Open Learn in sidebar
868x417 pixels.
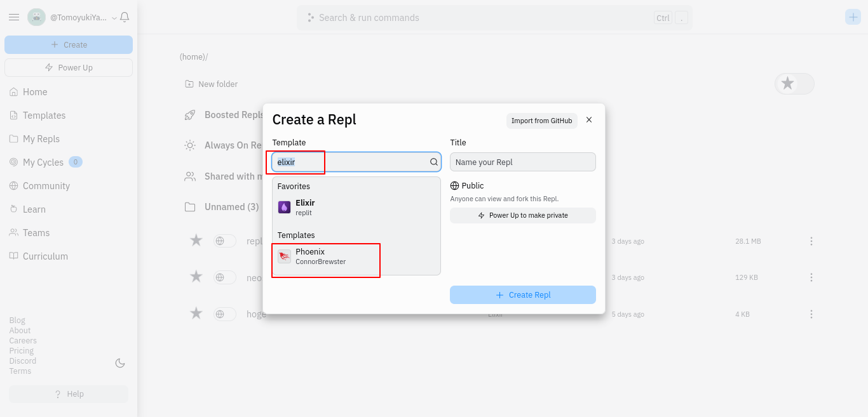coord(27,209)
